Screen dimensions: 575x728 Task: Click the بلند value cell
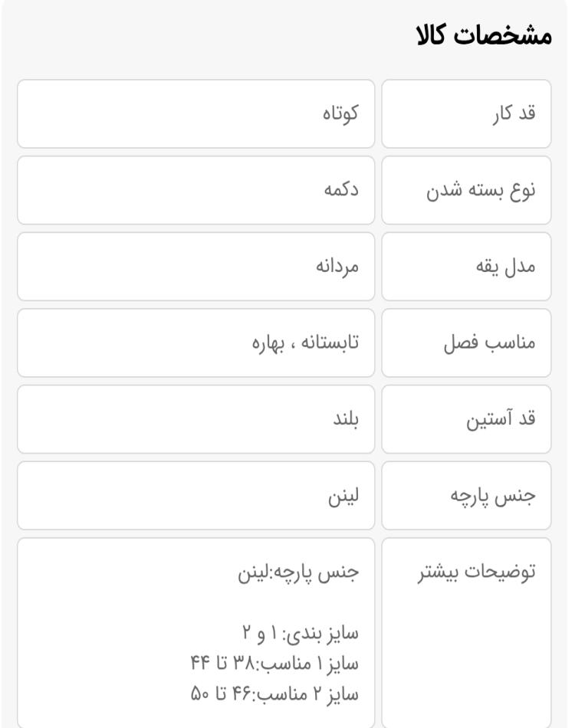196,419
